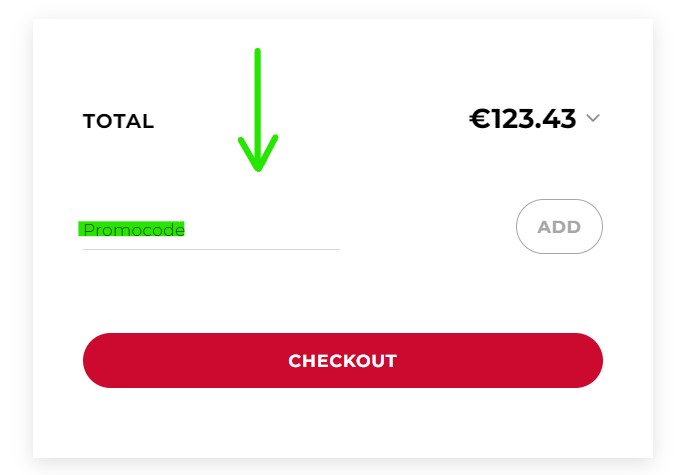Expand the total price breakdown chevron

click(x=593, y=119)
